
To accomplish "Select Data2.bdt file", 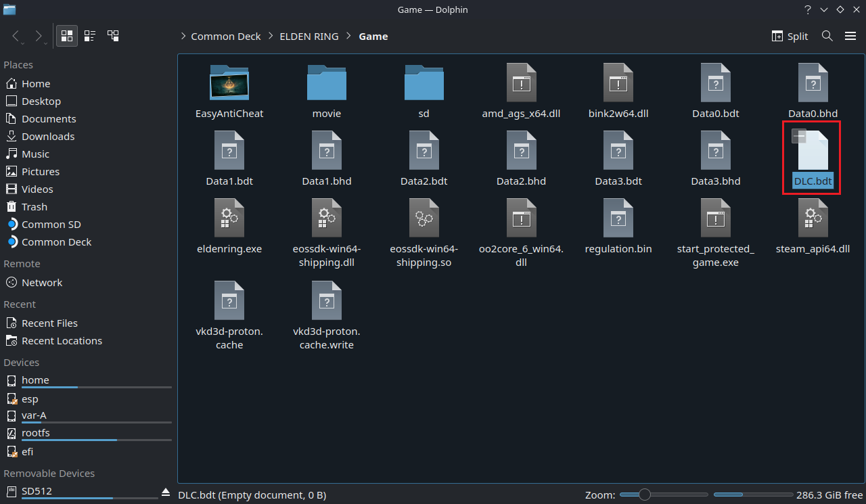I will tap(424, 159).
